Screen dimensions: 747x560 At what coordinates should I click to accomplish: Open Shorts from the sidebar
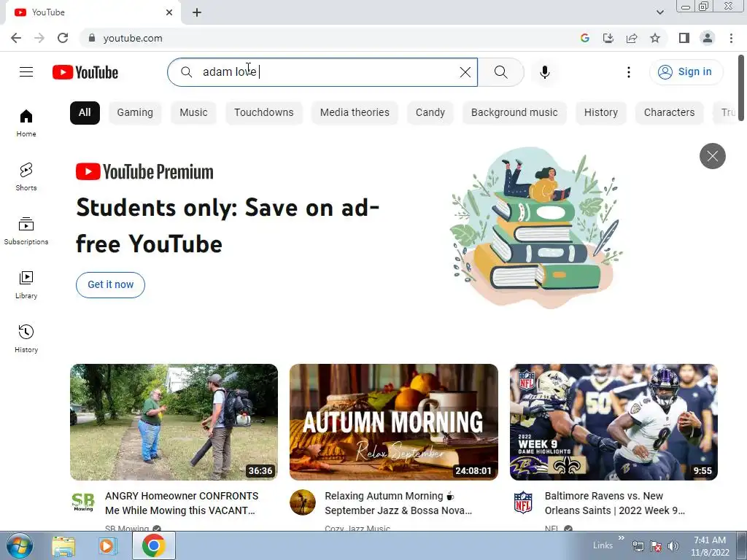[x=26, y=176]
